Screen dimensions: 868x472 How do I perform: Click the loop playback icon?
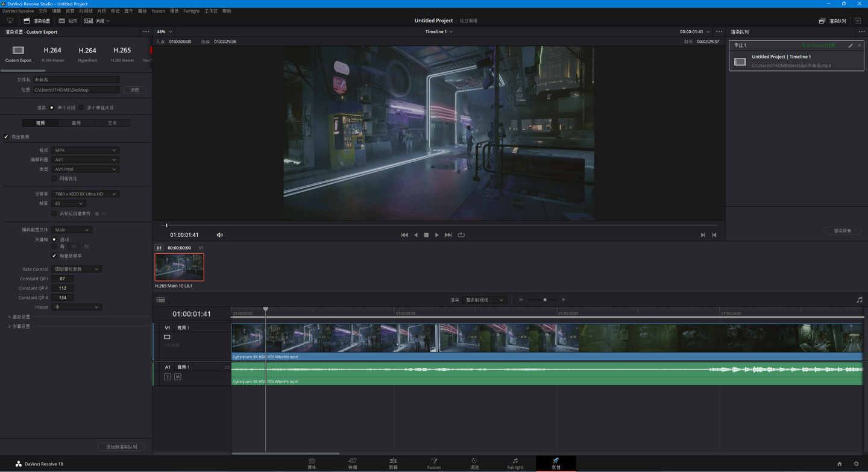coord(461,235)
